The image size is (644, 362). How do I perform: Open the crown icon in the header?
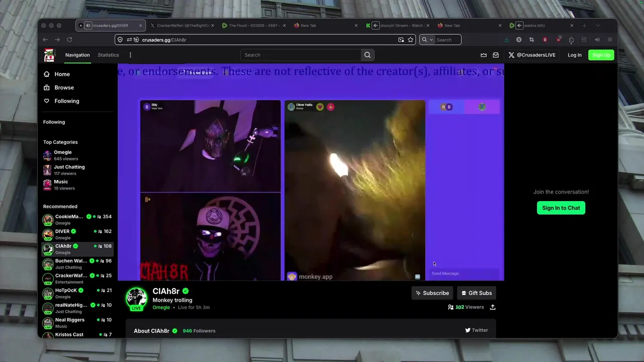tap(484, 55)
